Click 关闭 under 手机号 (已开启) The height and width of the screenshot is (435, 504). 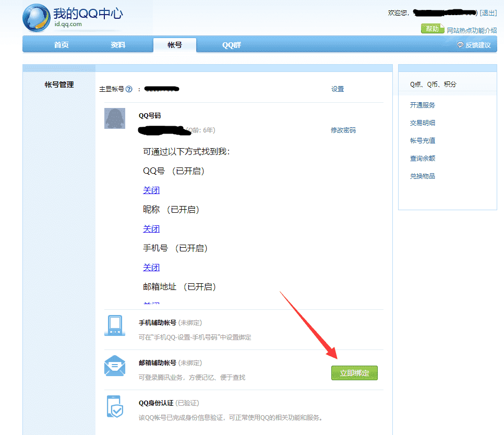tap(151, 267)
